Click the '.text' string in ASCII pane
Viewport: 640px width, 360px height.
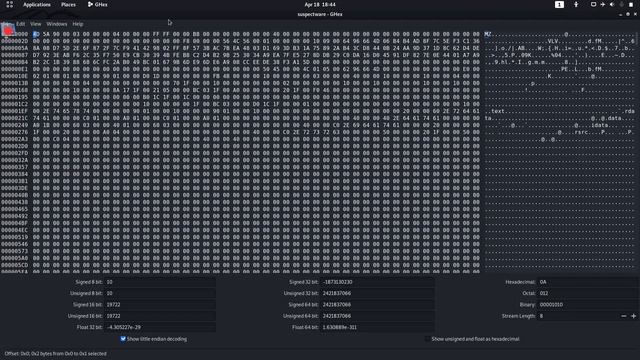coord(496,111)
